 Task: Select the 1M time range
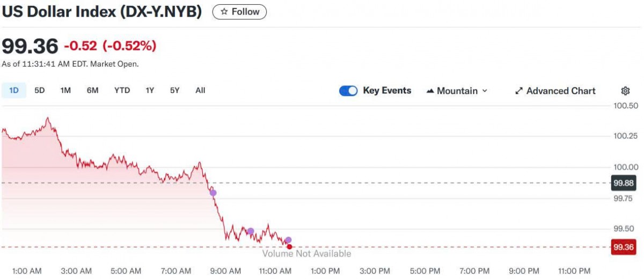(x=65, y=90)
